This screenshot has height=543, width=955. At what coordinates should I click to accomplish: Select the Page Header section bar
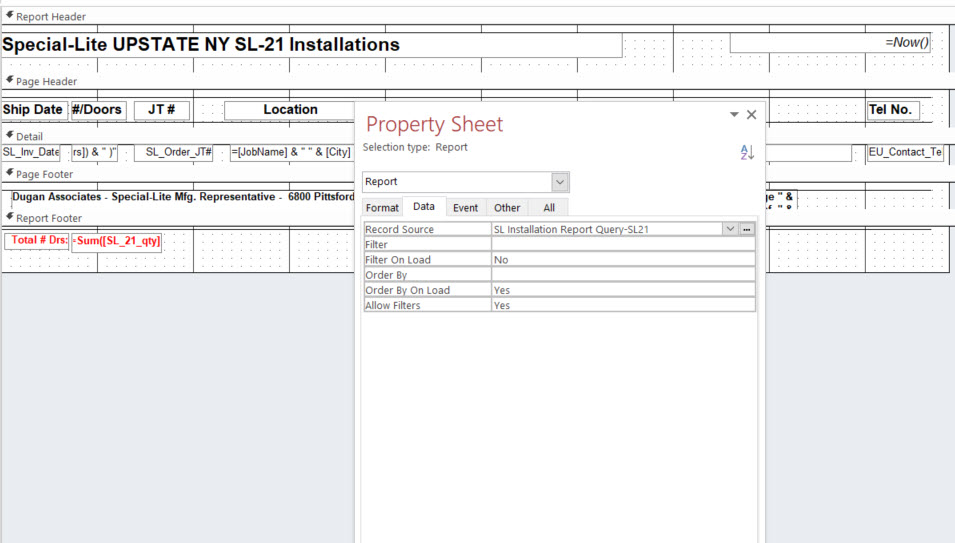click(478, 82)
